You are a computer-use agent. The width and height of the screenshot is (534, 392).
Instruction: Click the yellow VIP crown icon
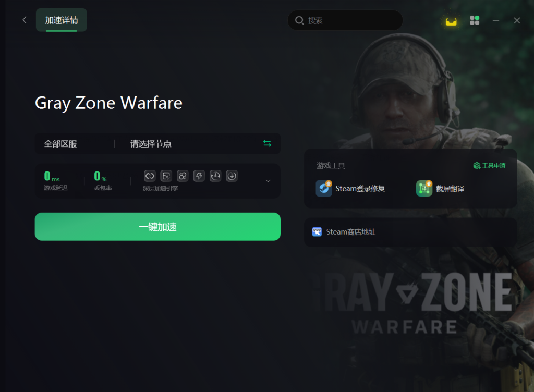click(x=451, y=21)
